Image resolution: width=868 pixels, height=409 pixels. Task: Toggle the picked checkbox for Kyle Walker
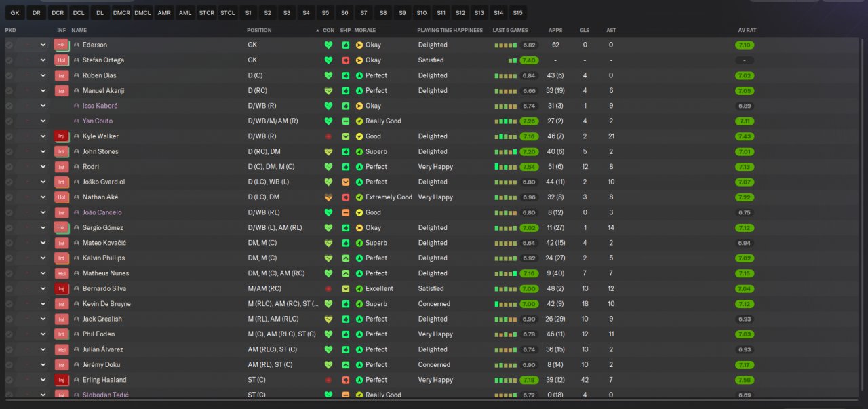click(9, 136)
